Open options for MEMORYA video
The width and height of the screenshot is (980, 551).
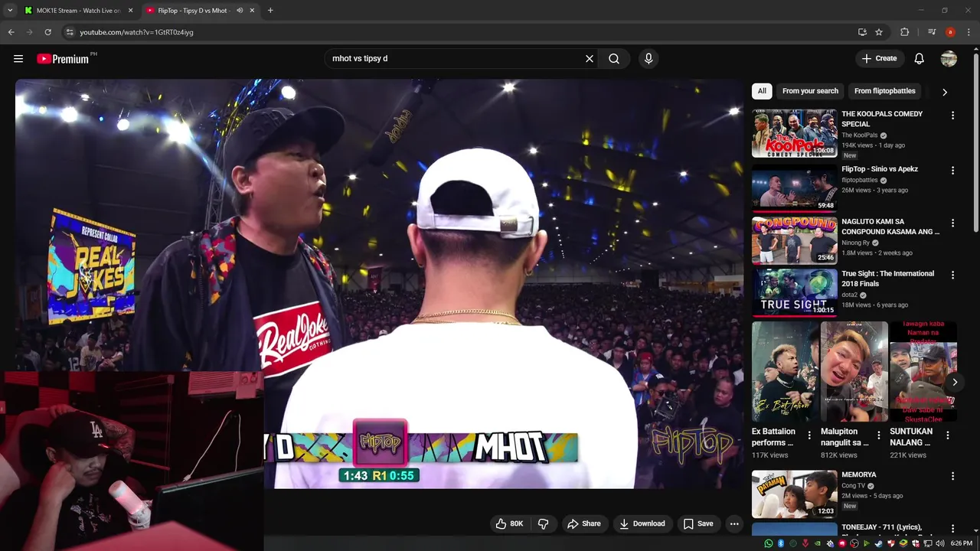point(952,476)
